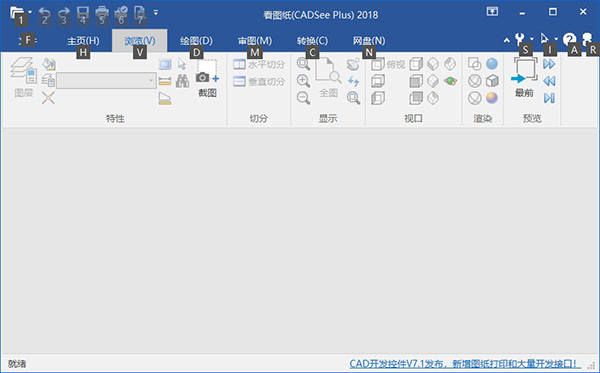Screen dimensions: 600x373
Task: Expand the quick access toolbar customize arrow
Action: (156, 12)
